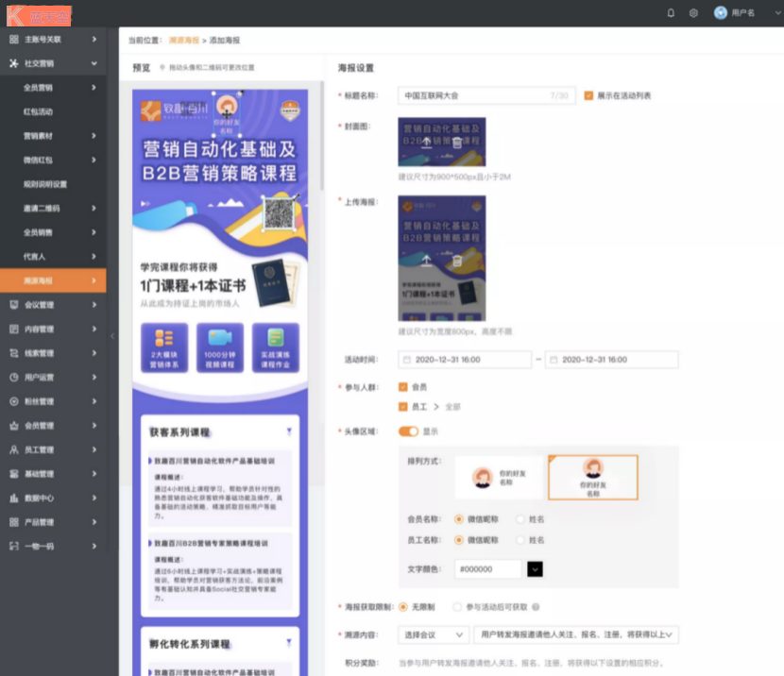Toggle the 展示在活动列表 checkbox
This screenshot has width=784, height=676.
click(x=588, y=95)
